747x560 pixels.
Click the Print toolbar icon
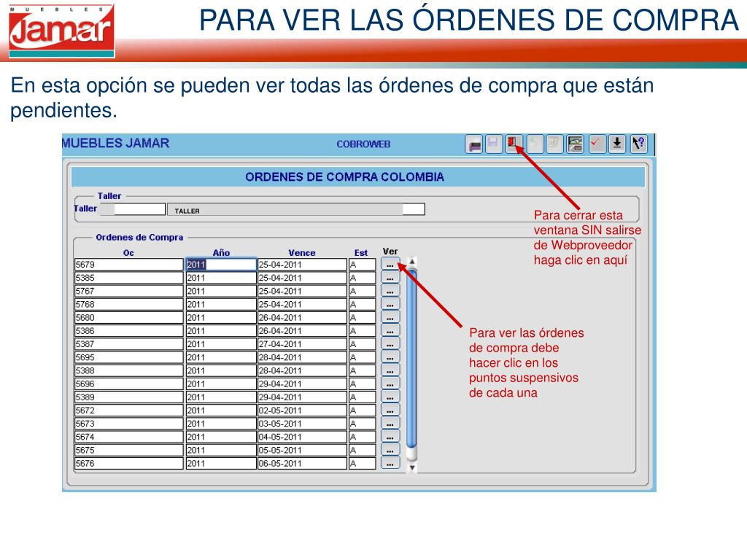click(x=474, y=144)
